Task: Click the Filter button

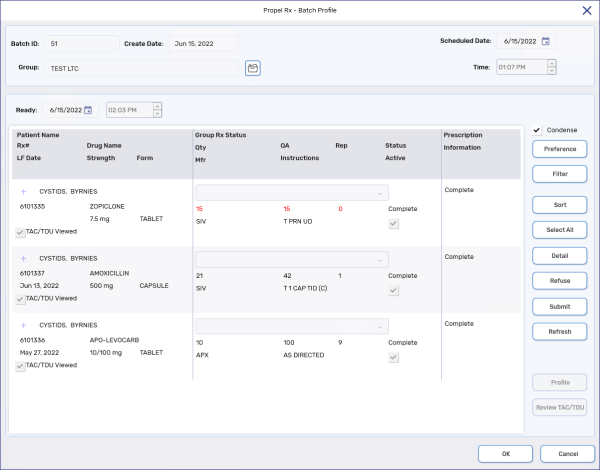Action: click(559, 174)
